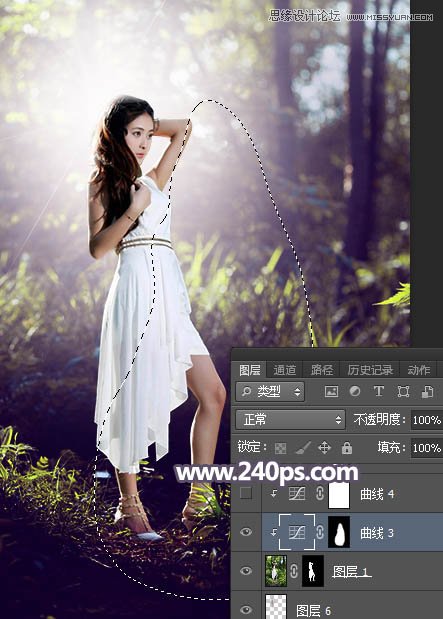Select layer name 图层 1
Viewport: 443px width, 619px height.
352,571
